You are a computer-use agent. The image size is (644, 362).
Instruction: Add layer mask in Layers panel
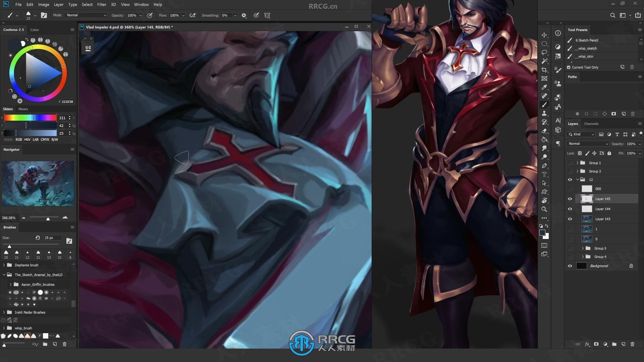(596, 344)
